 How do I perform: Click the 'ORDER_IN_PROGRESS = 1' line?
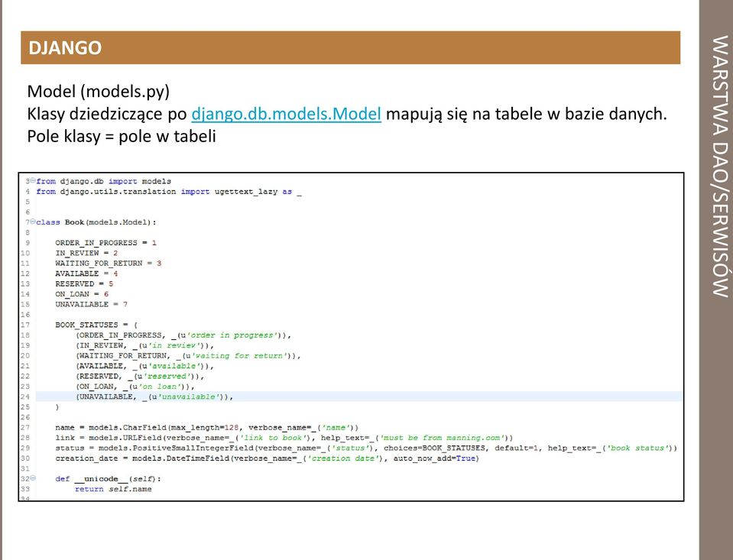click(105, 243)
